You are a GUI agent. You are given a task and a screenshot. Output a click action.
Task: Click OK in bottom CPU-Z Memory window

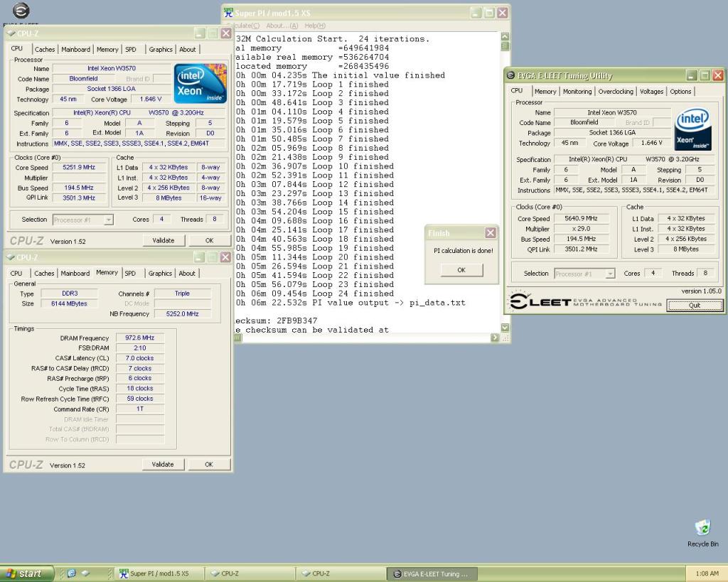(x=209, y=464)
